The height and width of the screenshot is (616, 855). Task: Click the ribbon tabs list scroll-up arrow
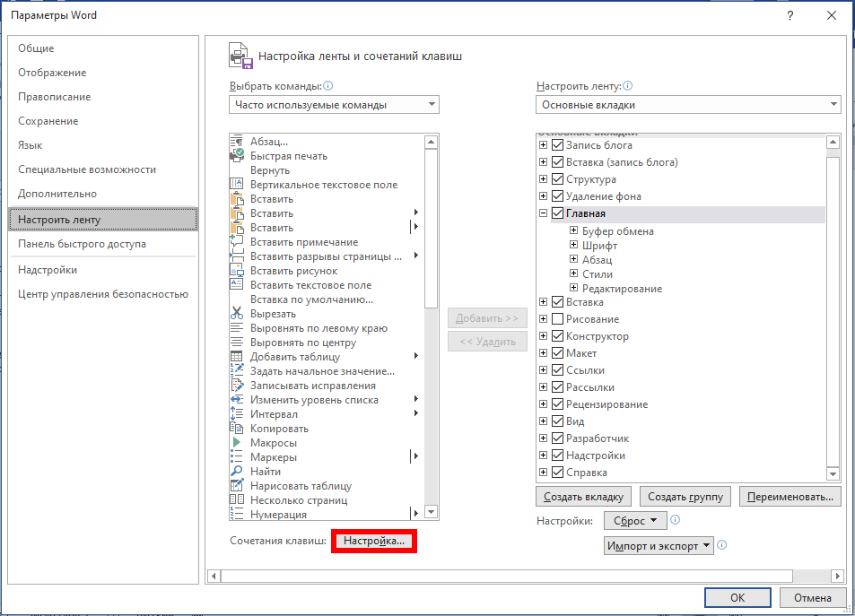[x=833, y=143]
